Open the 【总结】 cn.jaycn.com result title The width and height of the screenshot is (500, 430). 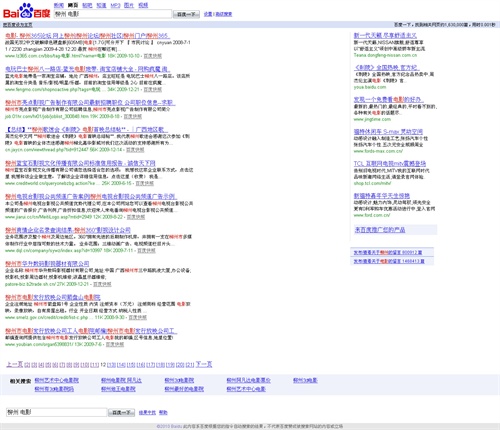(87, 129)
